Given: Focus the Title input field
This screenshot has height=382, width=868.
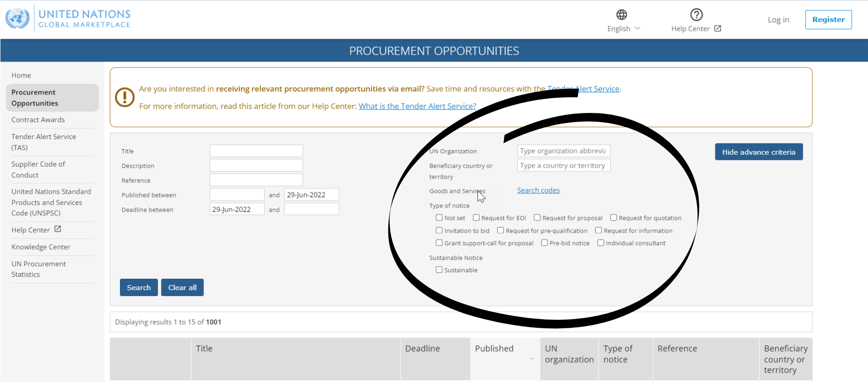Looking at the screenshot, I should click(x=256, y=151).
